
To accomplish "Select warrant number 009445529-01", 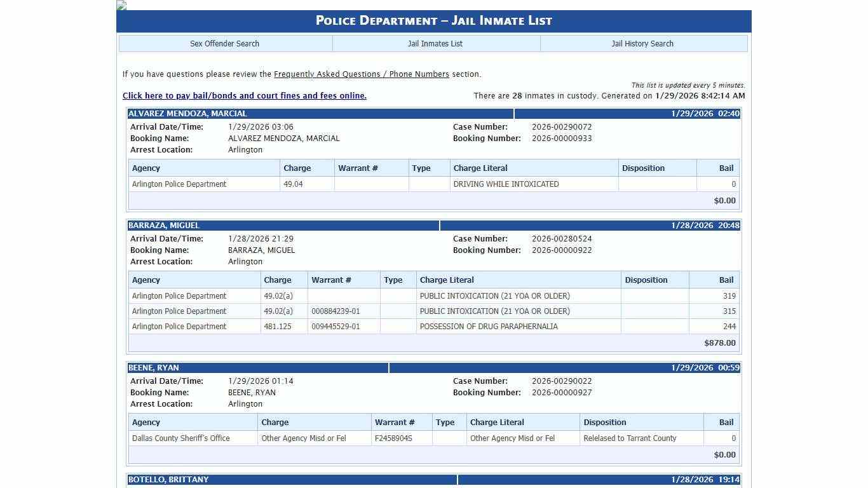I will (x=336, y=327).
